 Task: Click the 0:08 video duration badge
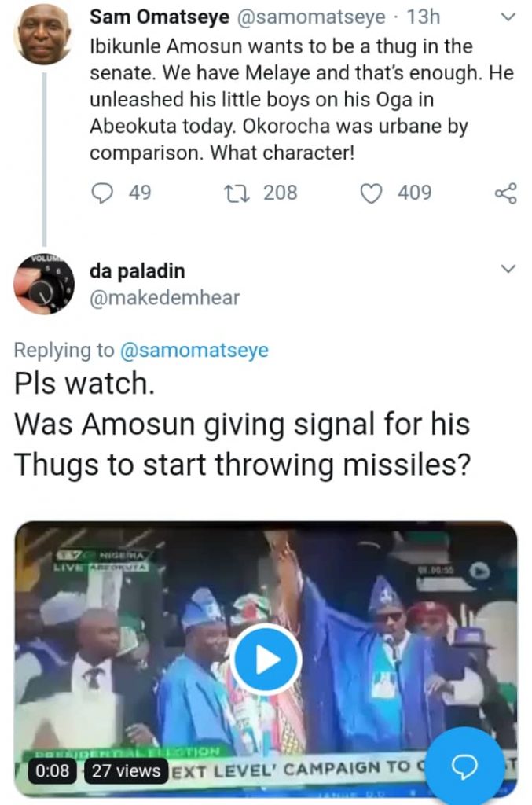[53, 770]
